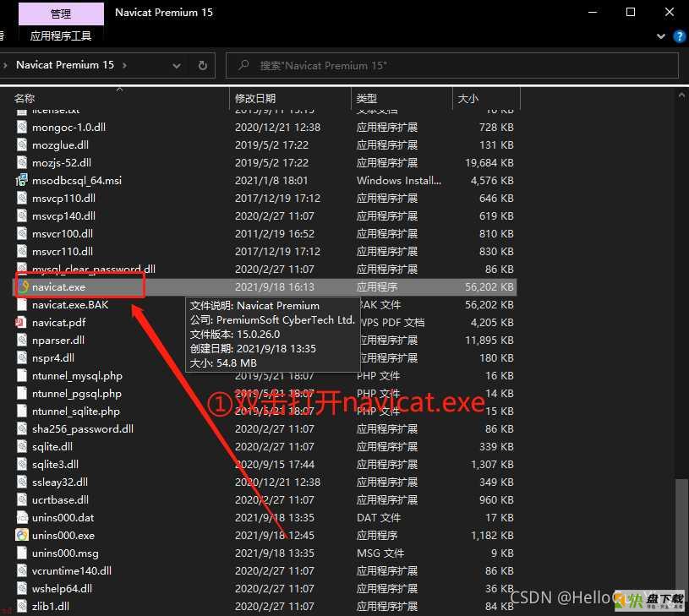Click the 19,684 KB size cell

point(489,163)
